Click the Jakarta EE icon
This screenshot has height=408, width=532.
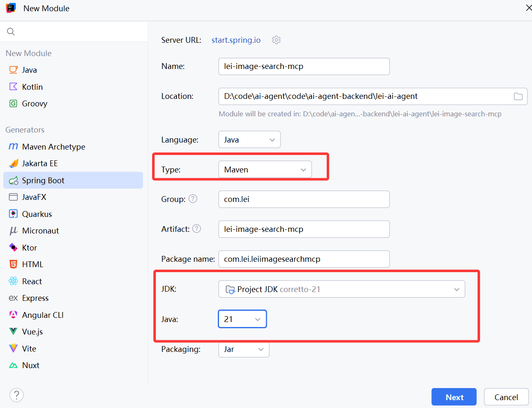pyautogui.click(x=14, y=163)
